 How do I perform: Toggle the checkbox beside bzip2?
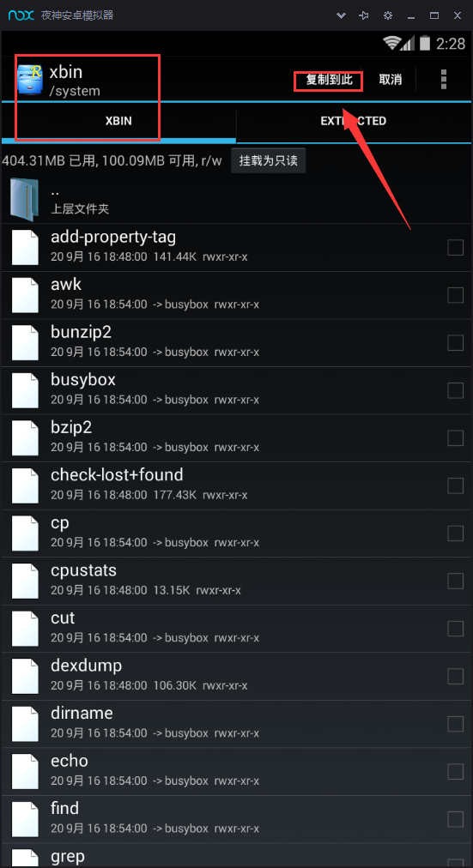click(x=455, y=438)
